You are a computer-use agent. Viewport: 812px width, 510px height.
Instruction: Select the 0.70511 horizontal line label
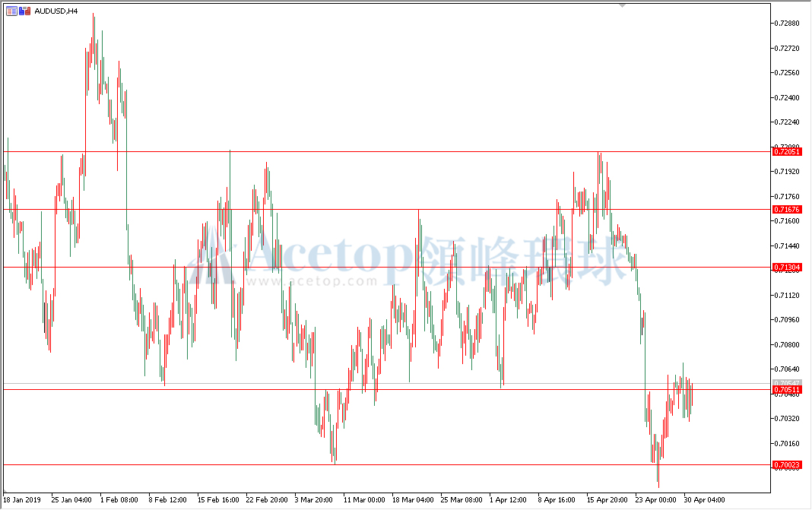787,389
